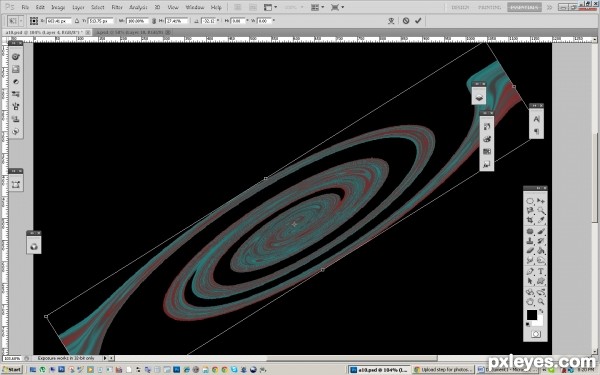The height and width of the screenshot is (375, 600).
Task: Select the Spot Healing Brush tool
Action: (530, 231)
